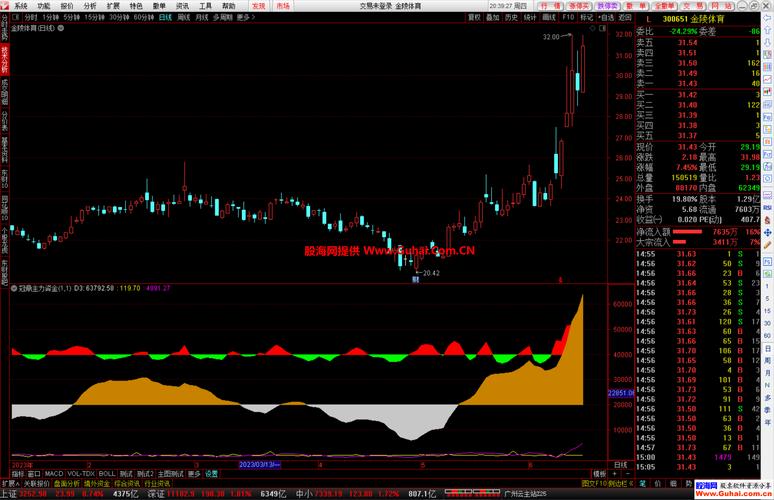This screenshot has width=774, height=500.
Task: Click the left arrow icon in the right toolbar
Action: point(768,17)
